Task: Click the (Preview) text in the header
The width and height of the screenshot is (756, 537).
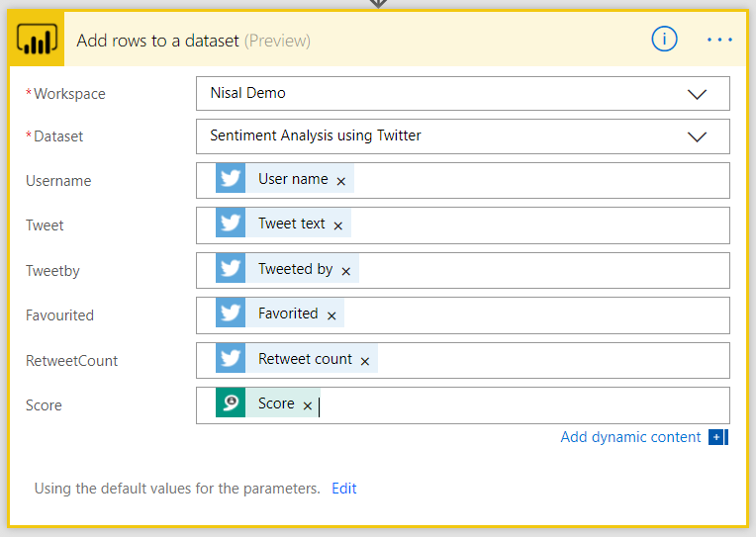Action: pos(277,41)
